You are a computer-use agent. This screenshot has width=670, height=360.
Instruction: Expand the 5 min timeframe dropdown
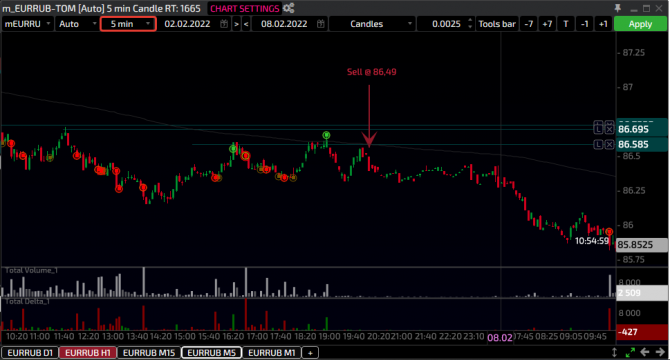click(128, 24)
